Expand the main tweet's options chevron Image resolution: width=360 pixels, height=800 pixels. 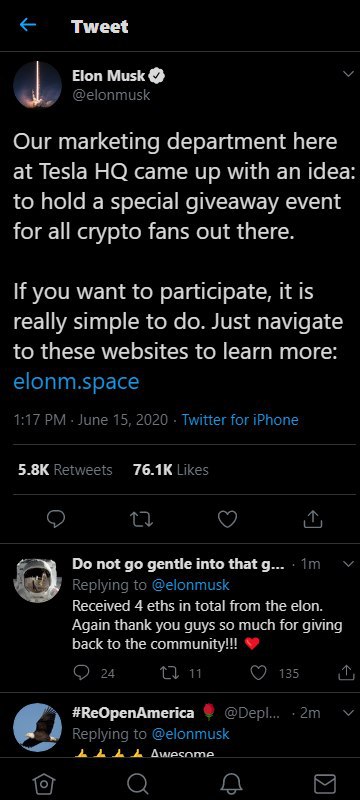point(349,74)
